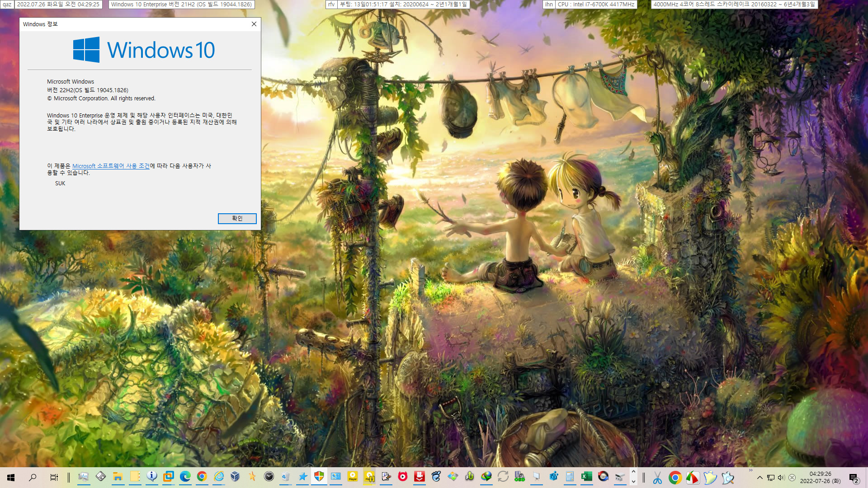Viewport: 868px width, 488px height.
Task: Click the File Explorer icon in taskbar
Action: [x=118, y=477]
